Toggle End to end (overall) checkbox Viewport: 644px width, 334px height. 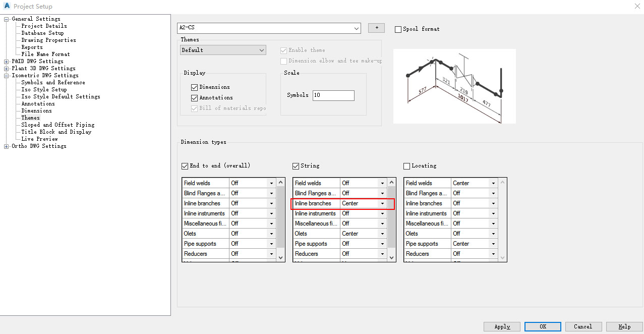tap(185, 166)
